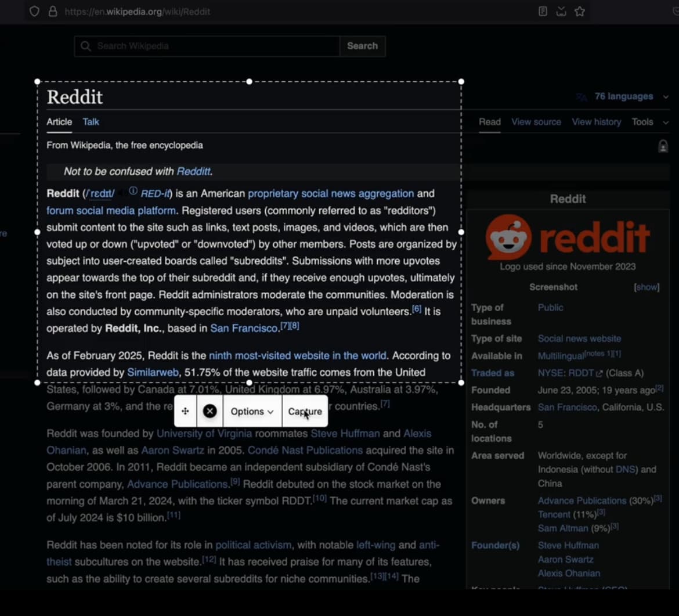Click the save to Pocket icon

click(x=561, y=11)
